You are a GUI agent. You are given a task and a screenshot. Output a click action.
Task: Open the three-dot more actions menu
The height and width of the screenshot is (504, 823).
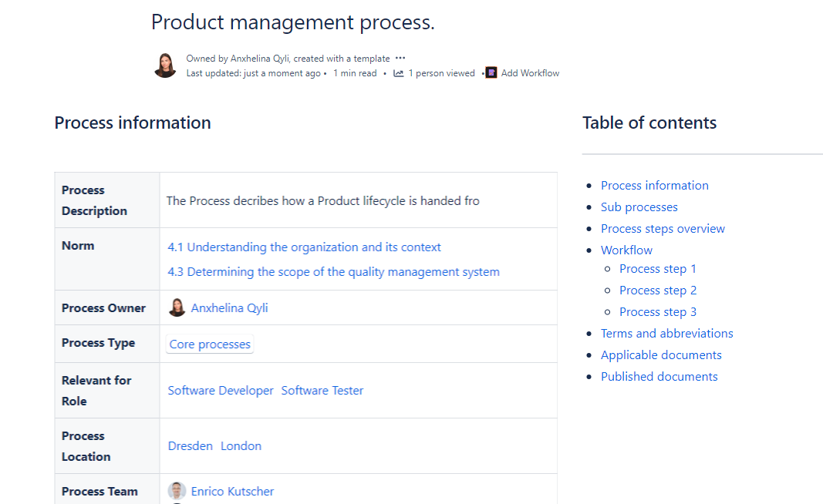(400, 59)
